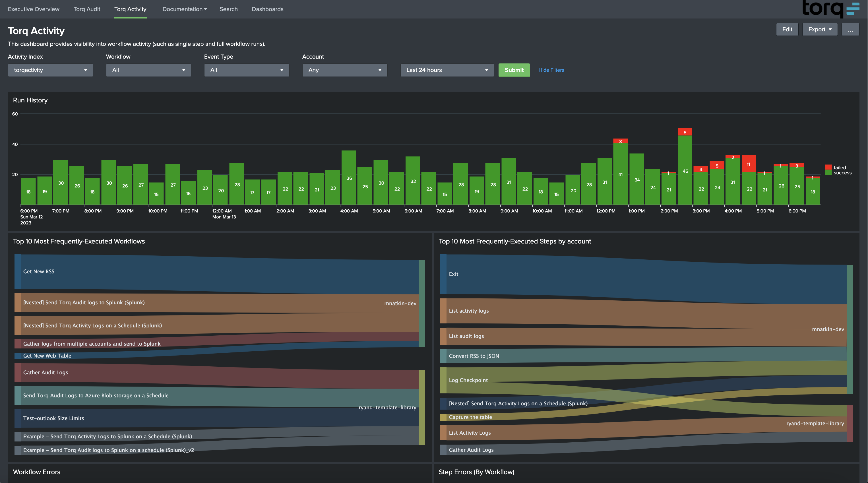Go to the Search tab

click(228, 9)
